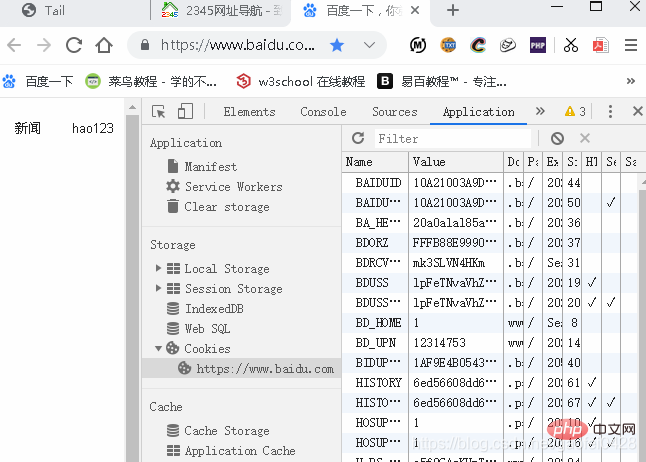Open the w3school 在线教程 bookmark
This screenshot has width=646, height=462.
pyautogui.click(x=301, y=82)
